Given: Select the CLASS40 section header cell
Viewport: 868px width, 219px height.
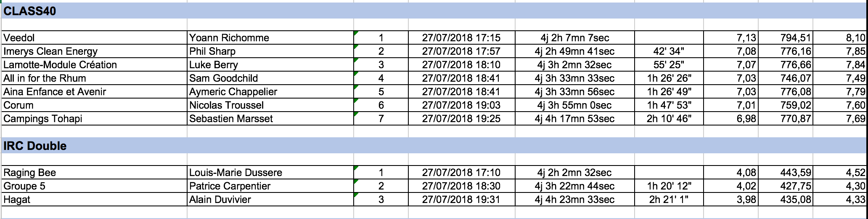Looking at the screenshot, I should coord(29,11).
